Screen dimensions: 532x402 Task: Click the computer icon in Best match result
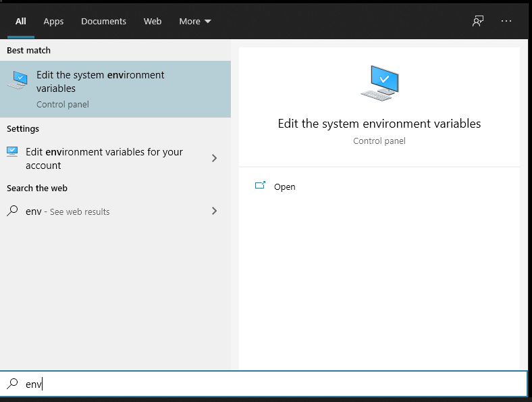[x=18, y=80]
